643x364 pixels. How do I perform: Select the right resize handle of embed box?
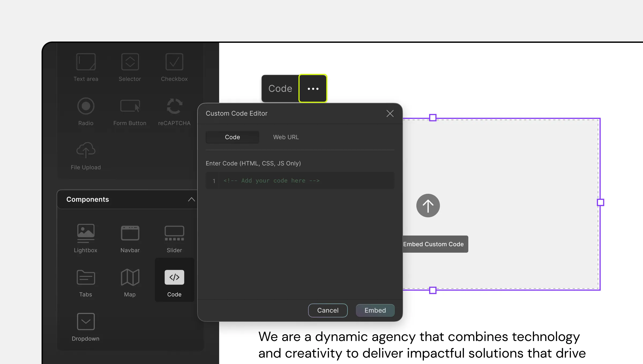(x=600, y=202)
